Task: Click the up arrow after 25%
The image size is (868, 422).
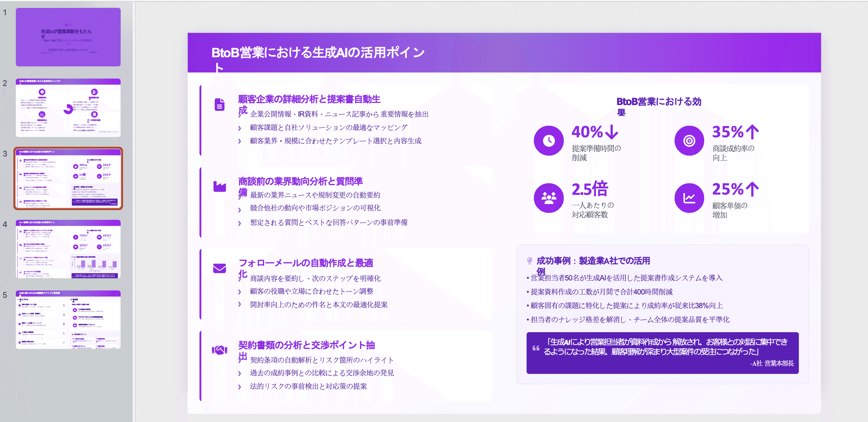Action: [752, 189]
